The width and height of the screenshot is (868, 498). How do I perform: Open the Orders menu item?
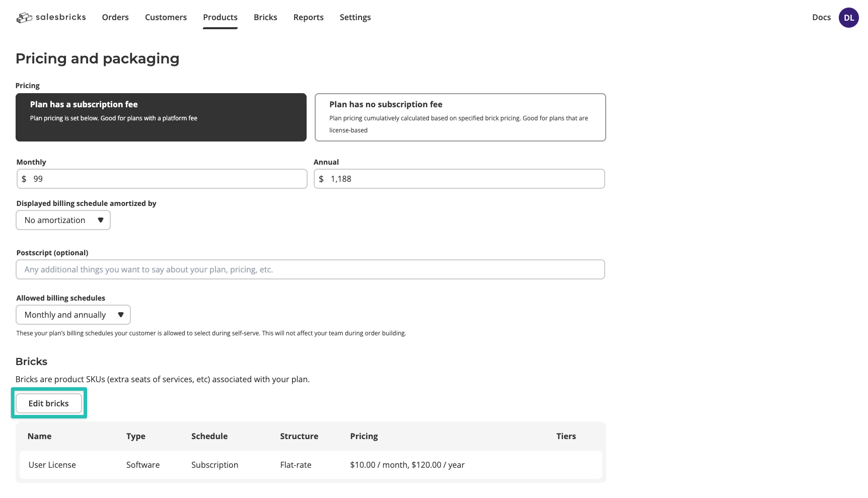click(x=115, y=17)
